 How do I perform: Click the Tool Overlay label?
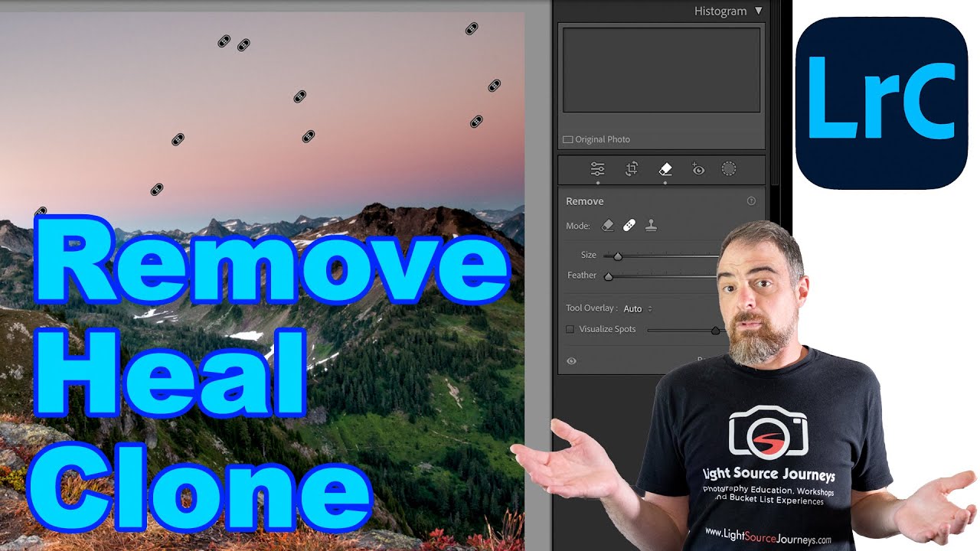(591, 308)
